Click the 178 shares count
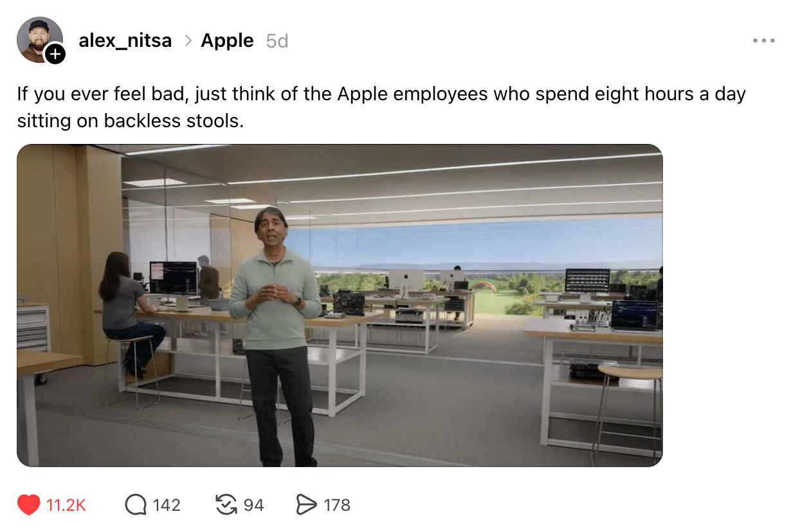The width and height of the screenshot is (791, 532). click(x=337, y=505)
